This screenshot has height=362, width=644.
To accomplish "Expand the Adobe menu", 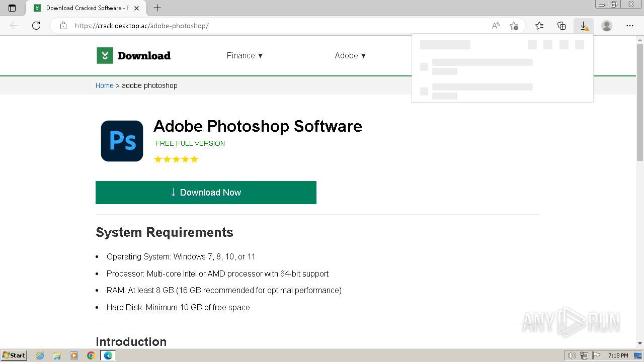I will (x=351, y=56).
